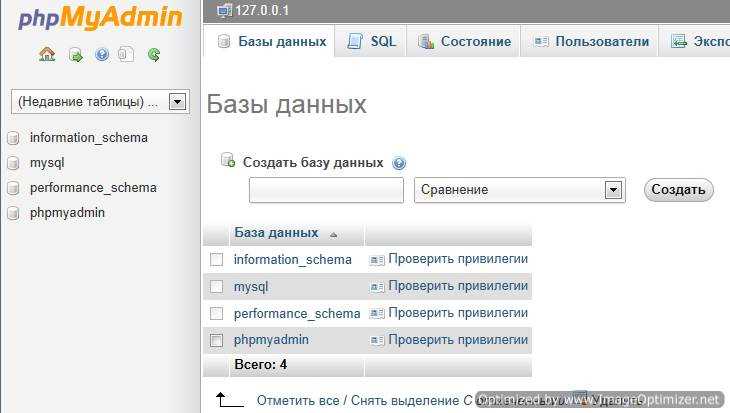The image size is (730, 413).
Task: Open the Пользователи tab
Action: [x=589, y=41]
